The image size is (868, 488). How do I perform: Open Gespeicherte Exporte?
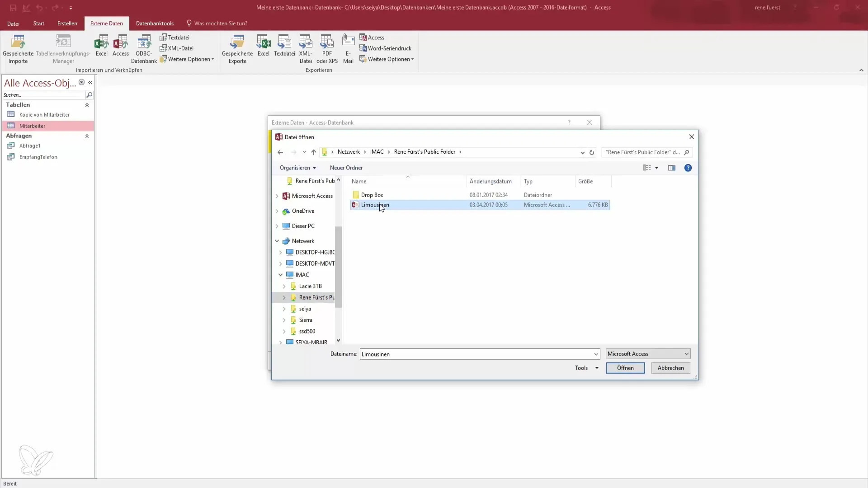(x=237, y=49)
